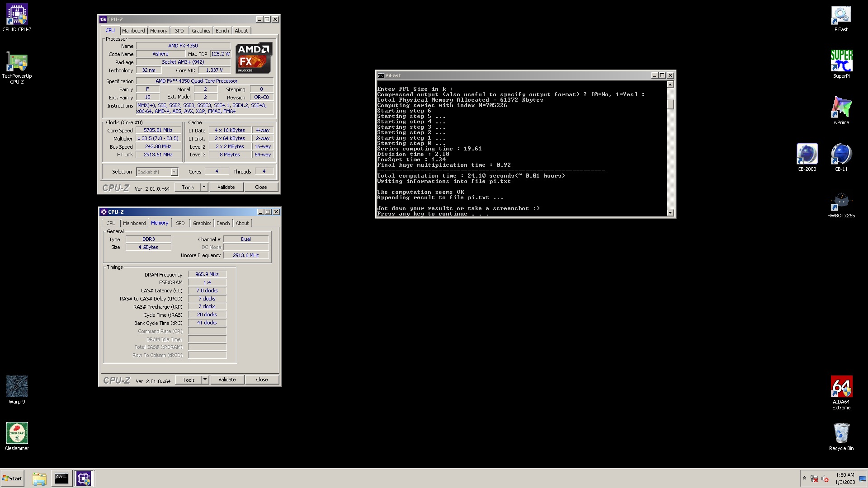Click the PiFast console scrollbar thumb

[x=670, y=104]
